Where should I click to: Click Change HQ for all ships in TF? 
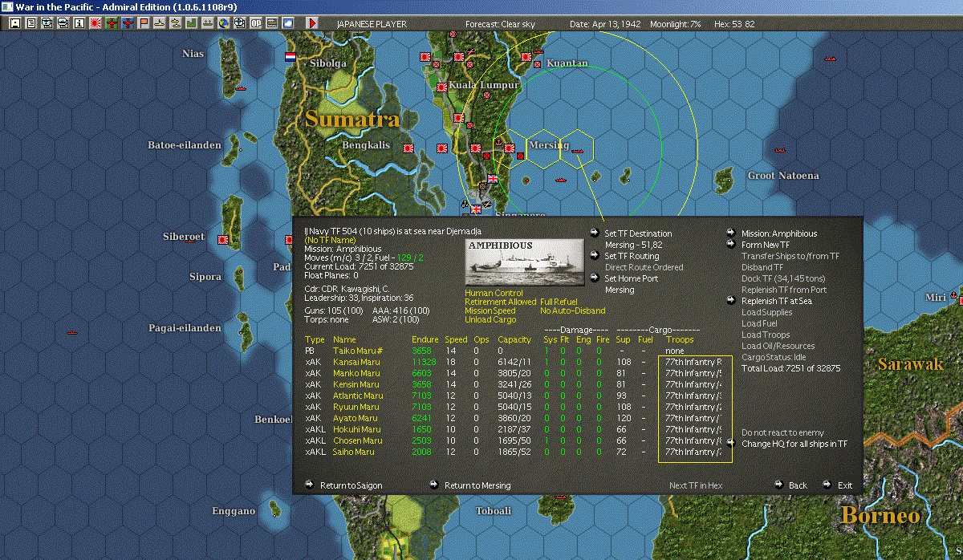[x=794, y=444]
